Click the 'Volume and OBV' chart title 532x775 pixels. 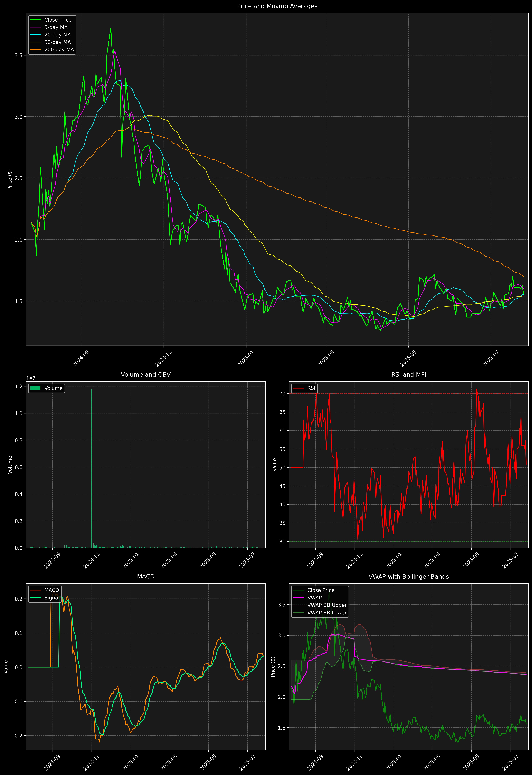click(146, 374)
